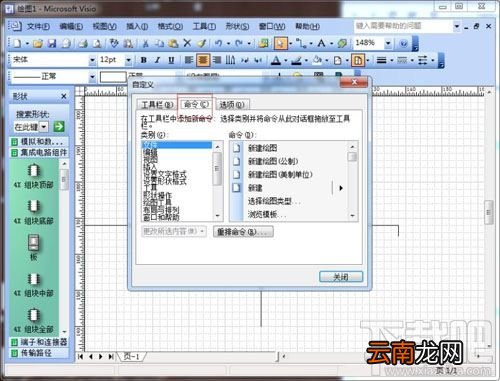
Task: Open the 编辑(E) menu
Action: coord(71,26)
